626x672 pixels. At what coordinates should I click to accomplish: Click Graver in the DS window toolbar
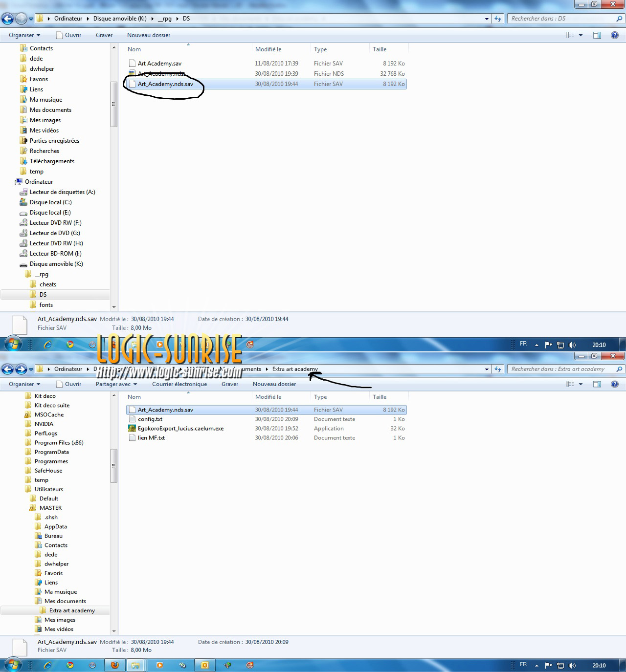tap(104, 35)
